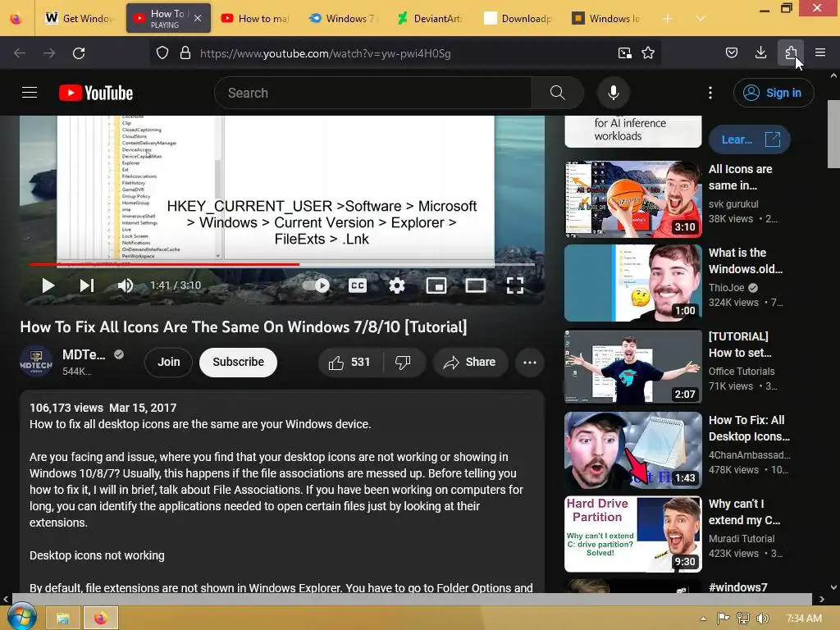Enter fullscreen mode icon

point(515,285)
